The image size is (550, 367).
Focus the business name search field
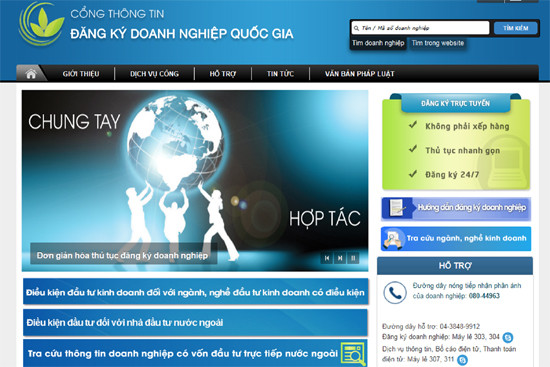(x=420, y=28)
